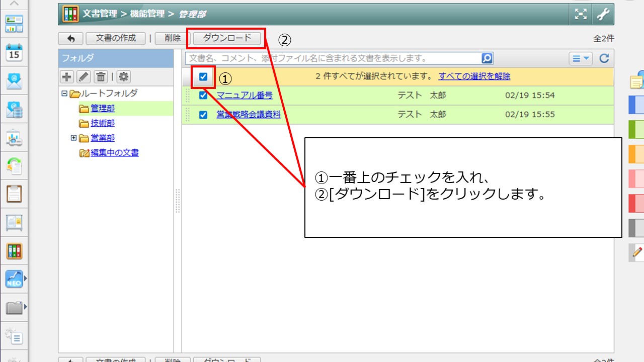Screen dimensions: 644x362
Task: Click the search magnifier icon
Action: pyautogui.click(x=487, y=58)
